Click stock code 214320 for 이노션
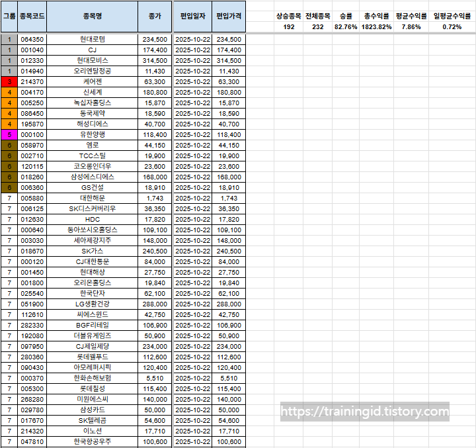 32,431
